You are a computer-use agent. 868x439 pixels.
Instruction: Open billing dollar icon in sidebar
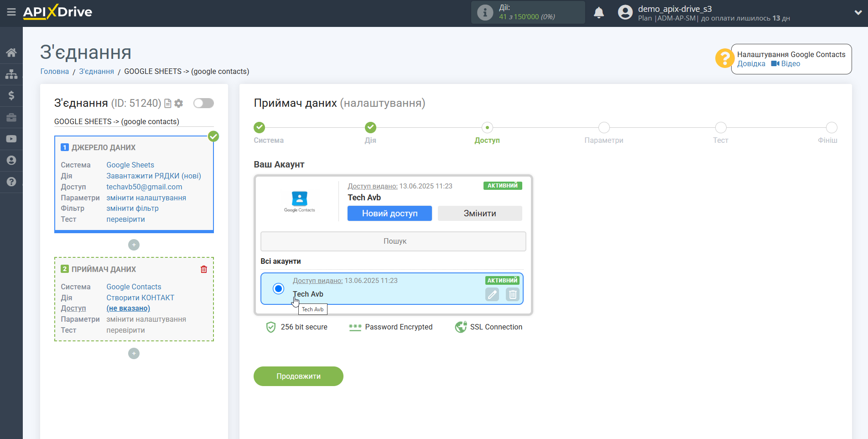coord(11,95)
